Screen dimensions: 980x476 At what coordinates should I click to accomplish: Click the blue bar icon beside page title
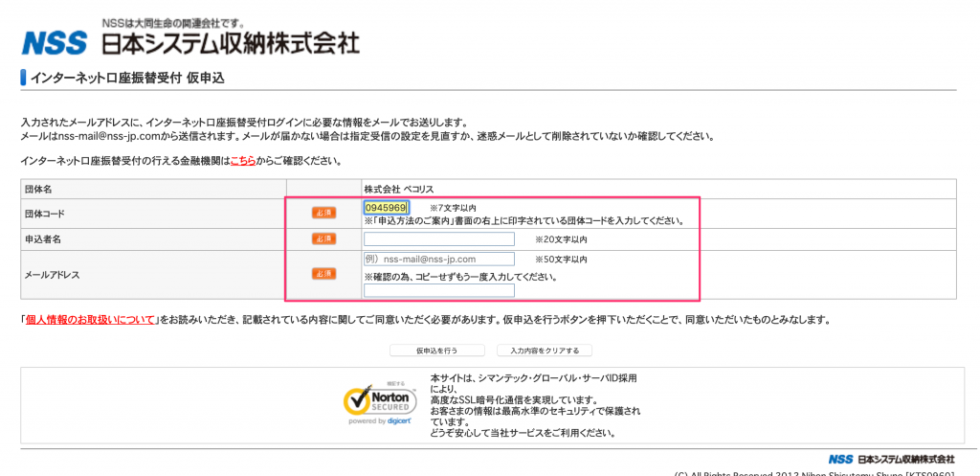point(22,78)
